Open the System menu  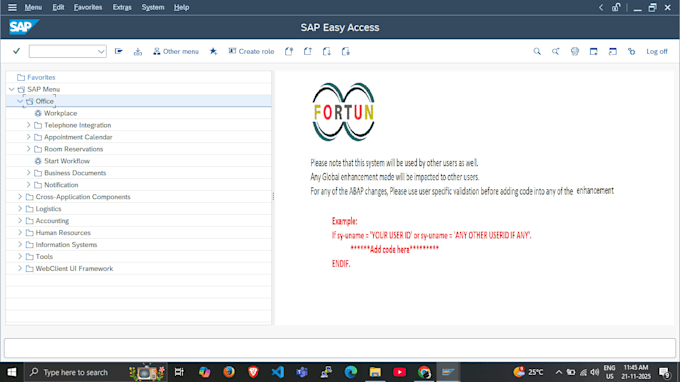pos(153,7)
